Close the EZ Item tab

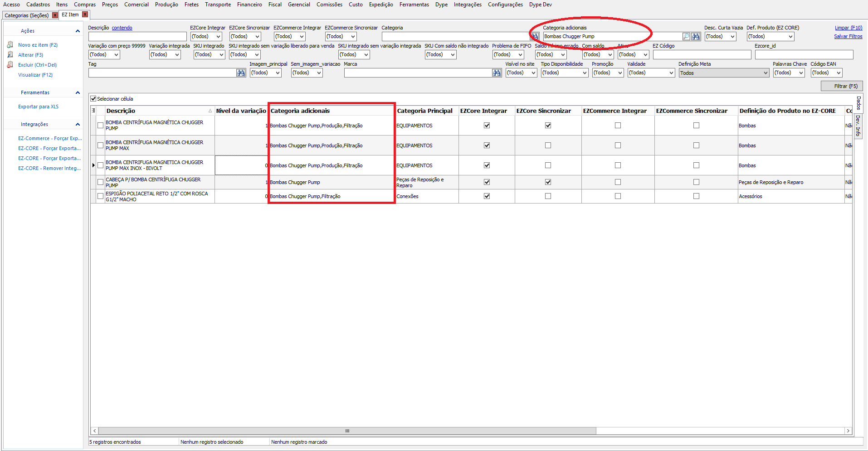[85, 15]
